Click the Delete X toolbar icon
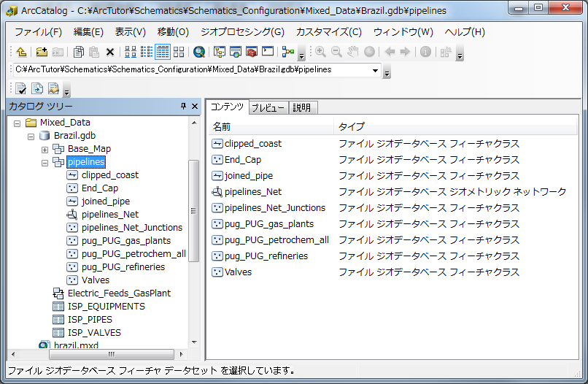Viewport: 588px width, 384px height. pyautogui.click(x=110, y=52)
